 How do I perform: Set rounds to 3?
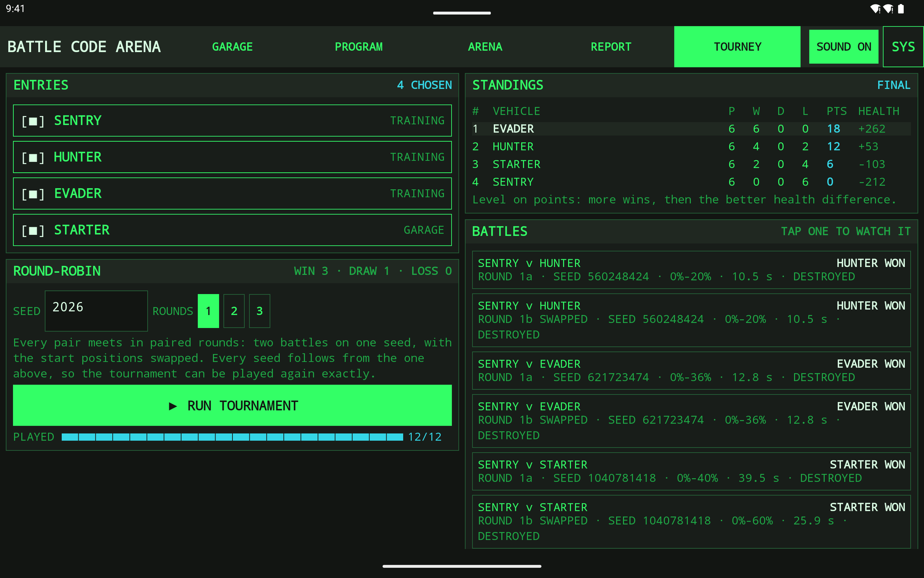coord(259,311)
